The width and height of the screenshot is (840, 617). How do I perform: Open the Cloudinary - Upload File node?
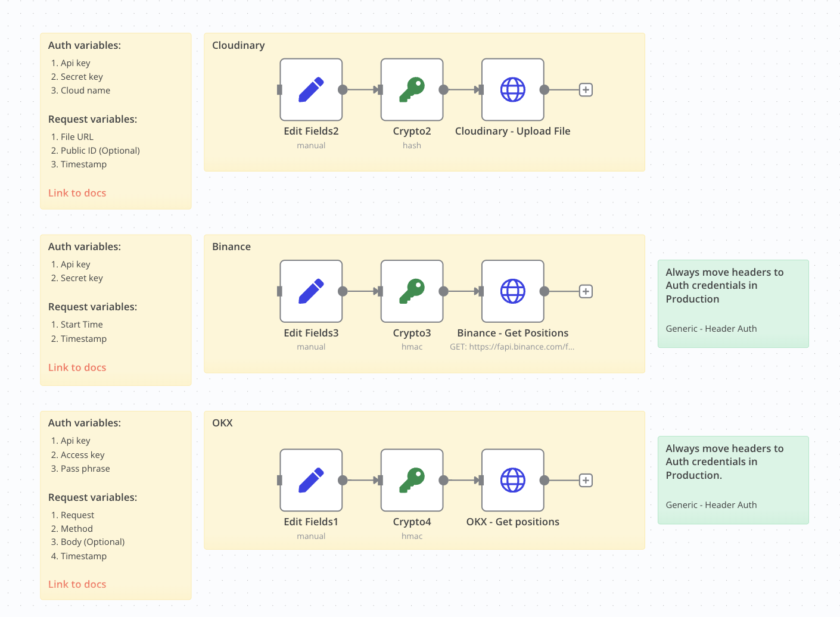point(512,89)
